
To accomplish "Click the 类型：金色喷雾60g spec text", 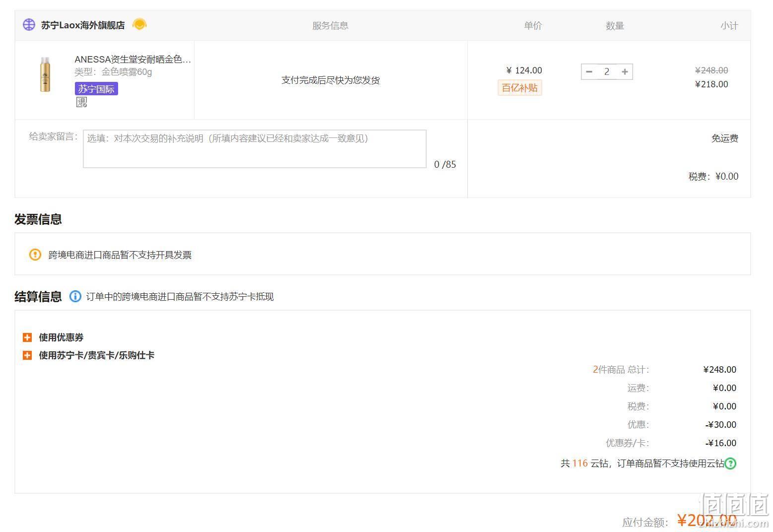I will click(113, 72).
